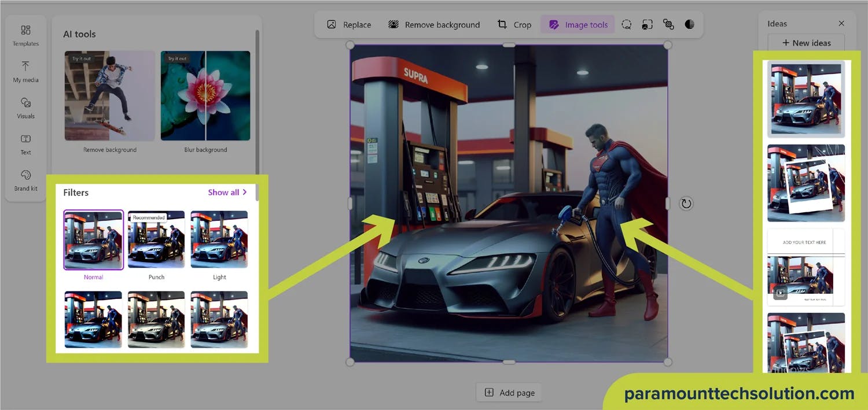The width and height of the screenshot is (868, 410).
Task: Click Replace in the image toolbar
Action: [x=349, y=24]
